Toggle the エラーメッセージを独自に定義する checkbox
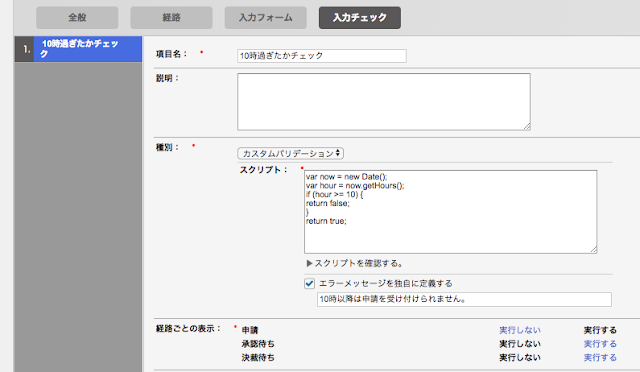The width and height of the screenshot is (640, 372). click(309, 283)
